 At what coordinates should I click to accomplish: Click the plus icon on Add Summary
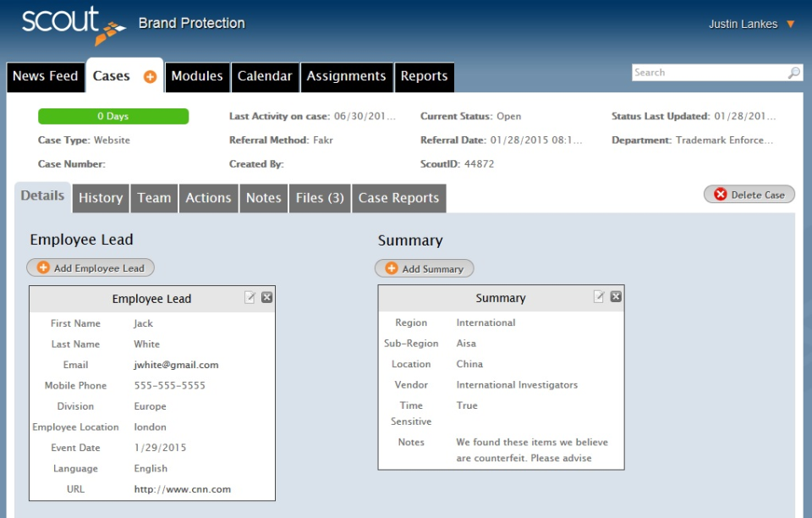point(392,268)
